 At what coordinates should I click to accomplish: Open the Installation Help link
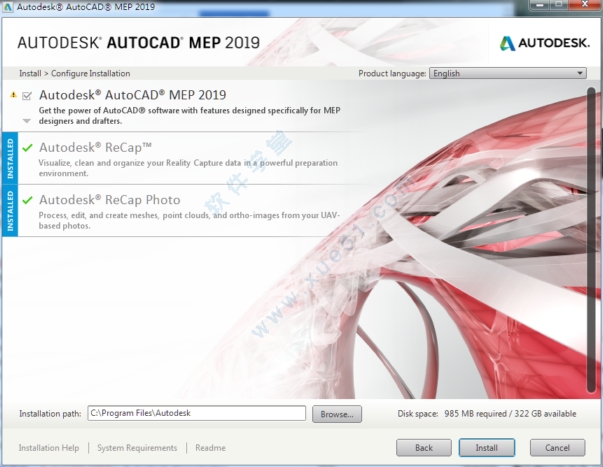click(49, 448)
